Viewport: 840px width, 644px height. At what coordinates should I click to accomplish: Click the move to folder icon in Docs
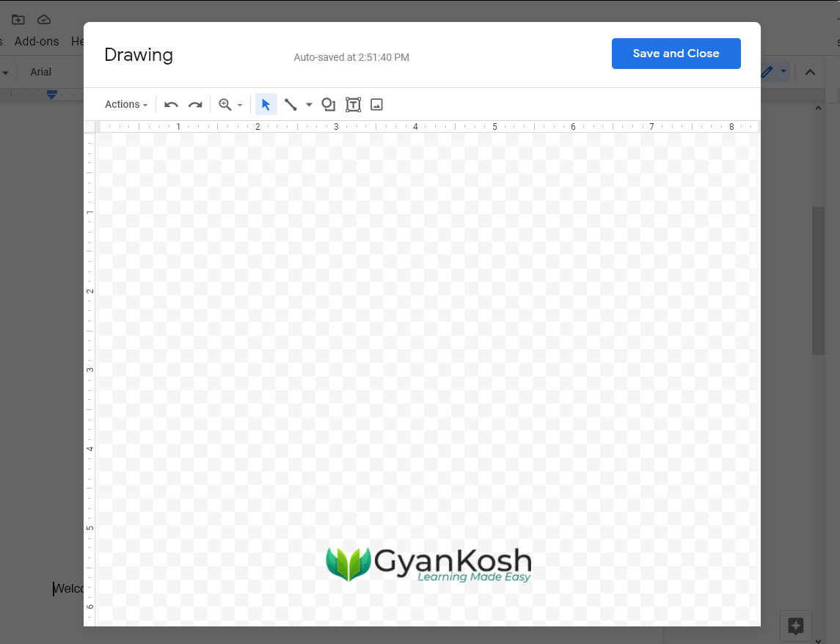pyautogui.click(x=18, y=20)
